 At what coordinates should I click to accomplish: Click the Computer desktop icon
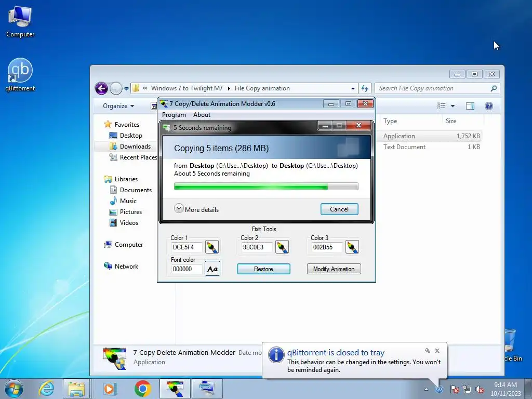[20, 22]
